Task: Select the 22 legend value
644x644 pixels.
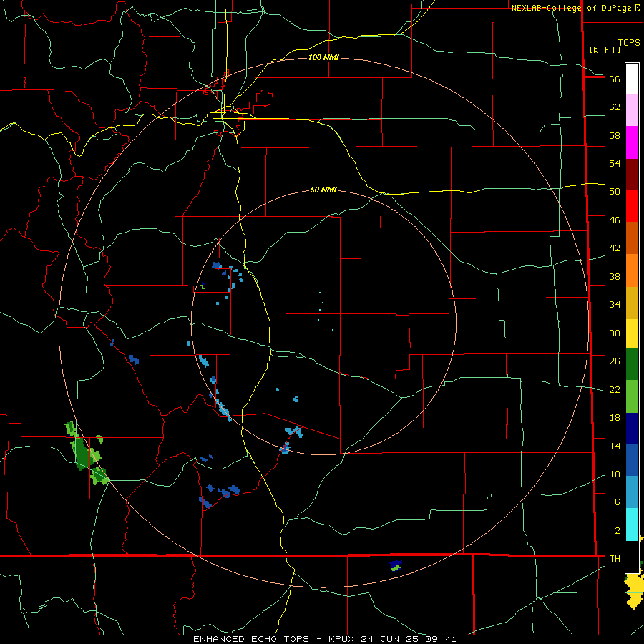Action: 615,390
